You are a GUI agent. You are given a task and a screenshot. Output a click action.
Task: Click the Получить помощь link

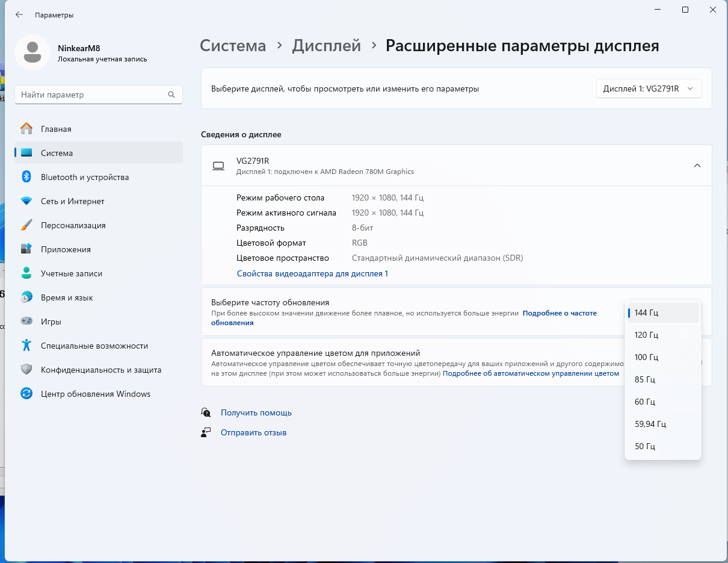click(x=256, y=412)
